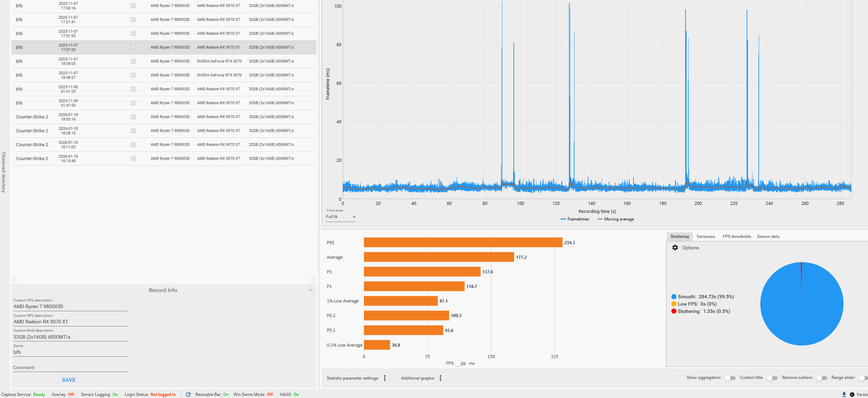
Task: Click the info icon next to Version
Action: (852, 395)
